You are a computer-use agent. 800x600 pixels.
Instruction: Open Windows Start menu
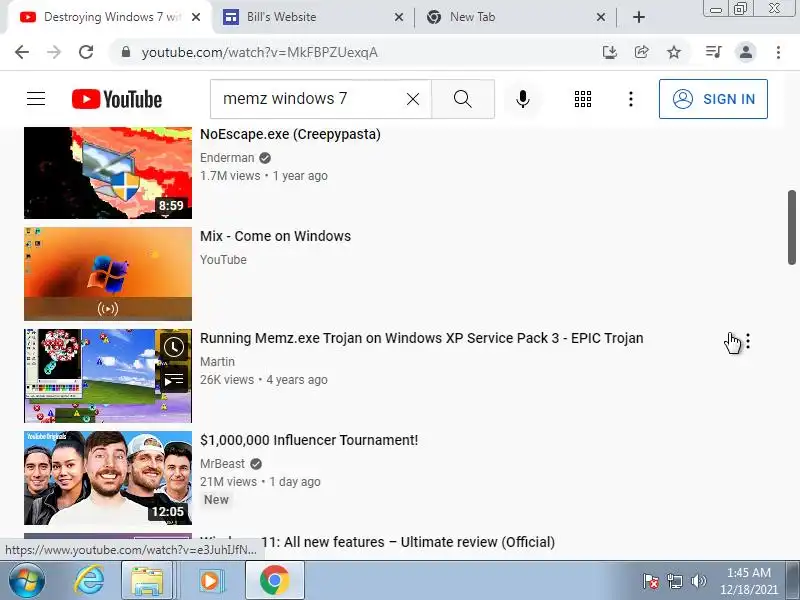point(26,581)
